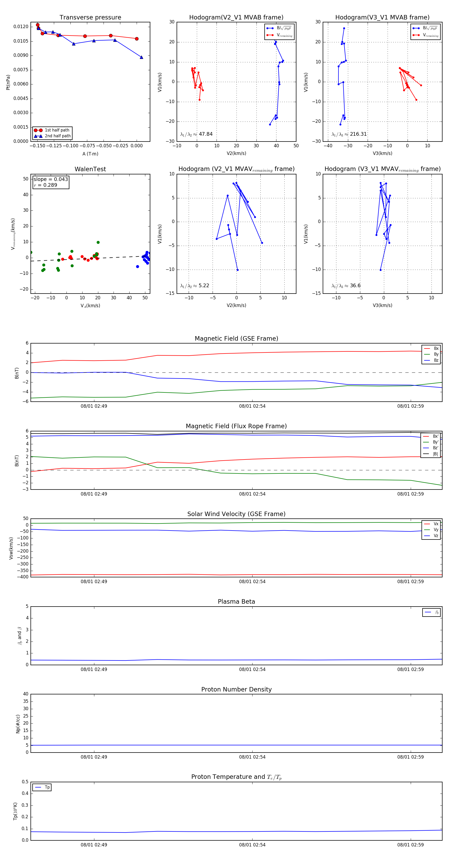This screenshot has width=473, height=868.
Task: Click the λ1/λ3 ≈ 36.6 annotation
Action: pos(346,286)
